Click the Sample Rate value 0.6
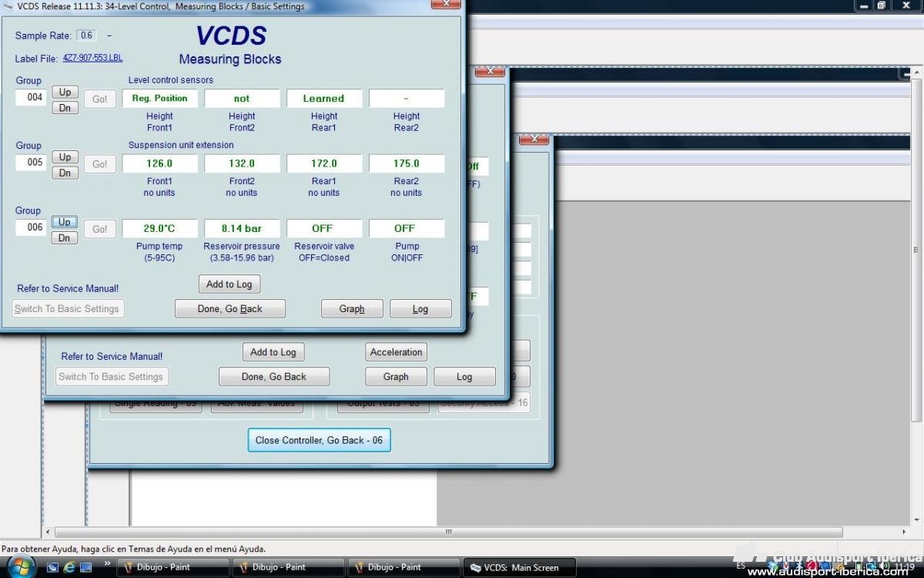Viewport: 924px width, 578px height. pyautogui.click(x=86, y=35)
